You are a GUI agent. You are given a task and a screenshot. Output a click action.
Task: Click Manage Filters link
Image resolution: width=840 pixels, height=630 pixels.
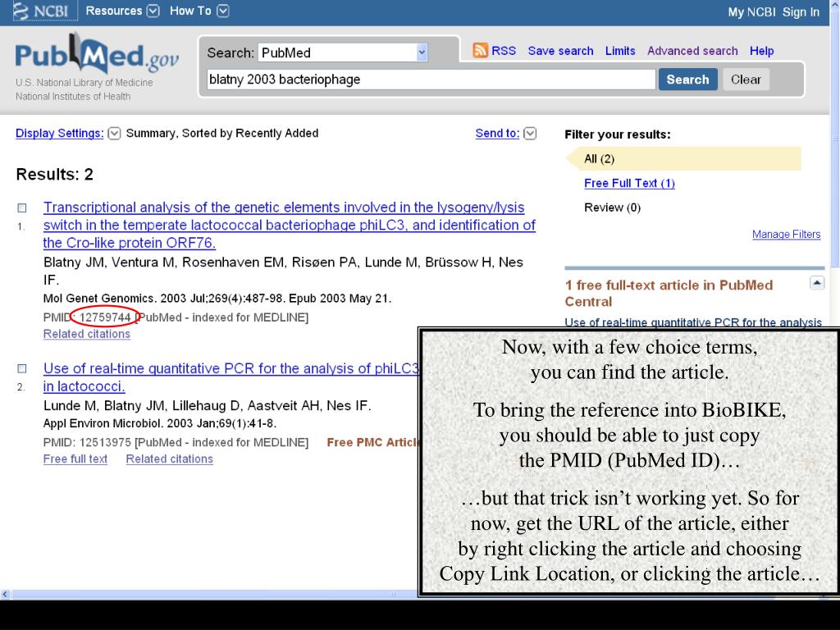coord(787,234)
